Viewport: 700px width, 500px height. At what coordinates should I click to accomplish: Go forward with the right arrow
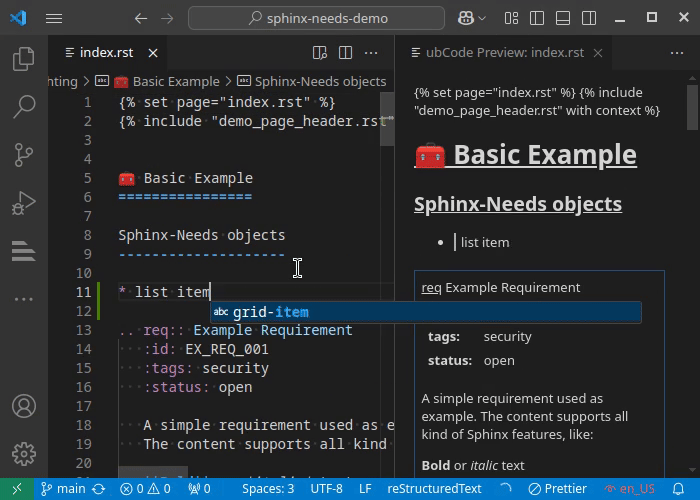167,18
